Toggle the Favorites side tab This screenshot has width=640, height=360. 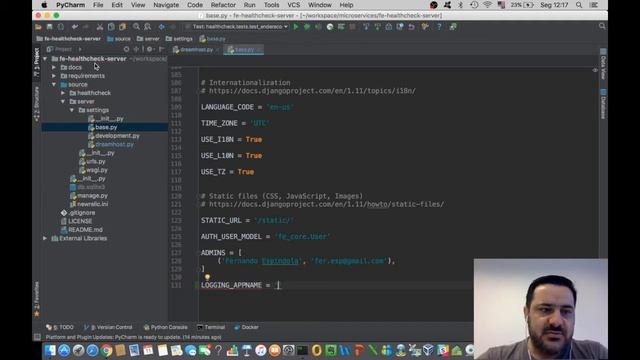pos(37,298)
